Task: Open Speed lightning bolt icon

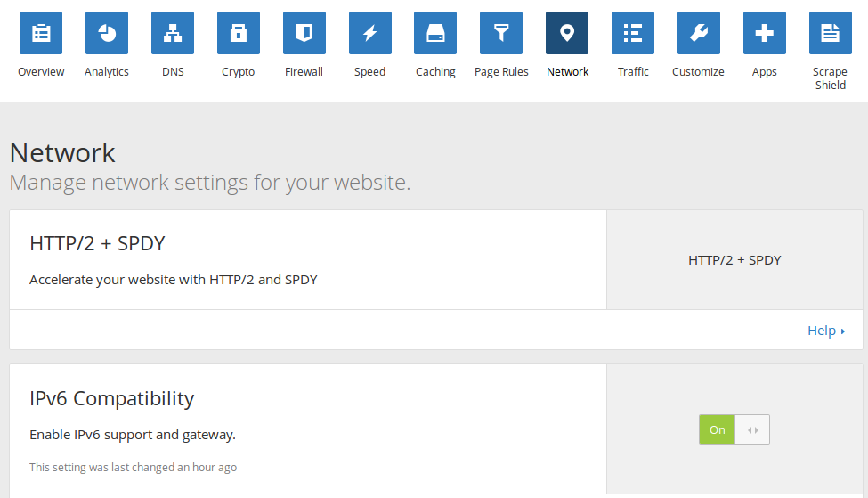Action: 370,34
